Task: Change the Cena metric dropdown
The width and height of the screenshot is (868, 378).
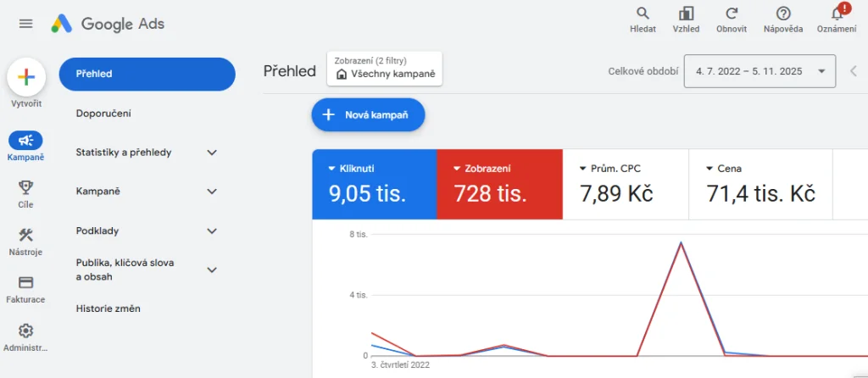Action: click(724, 169)
